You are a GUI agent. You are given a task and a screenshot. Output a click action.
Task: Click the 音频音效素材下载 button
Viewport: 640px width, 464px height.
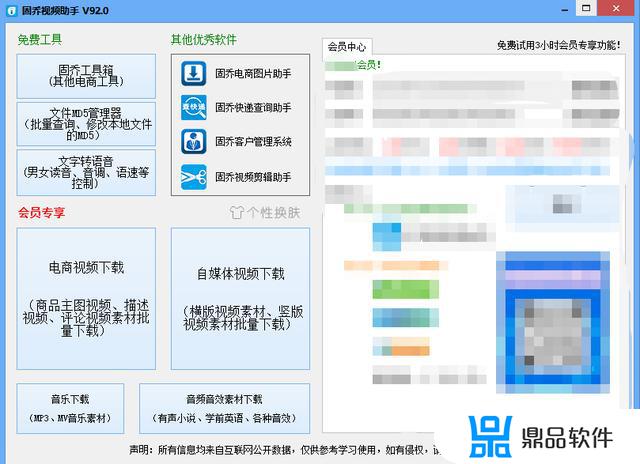(224, 408)
